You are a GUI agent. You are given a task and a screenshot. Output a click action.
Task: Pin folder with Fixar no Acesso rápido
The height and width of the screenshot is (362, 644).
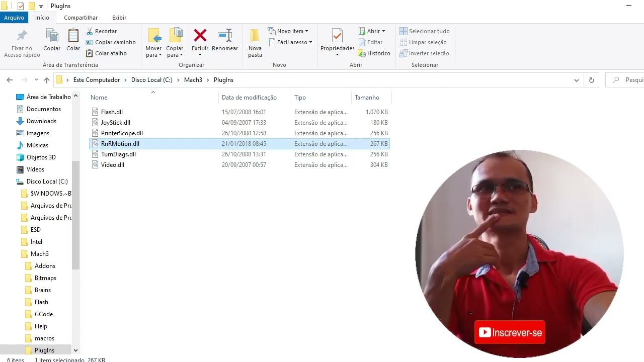point(22,43)
